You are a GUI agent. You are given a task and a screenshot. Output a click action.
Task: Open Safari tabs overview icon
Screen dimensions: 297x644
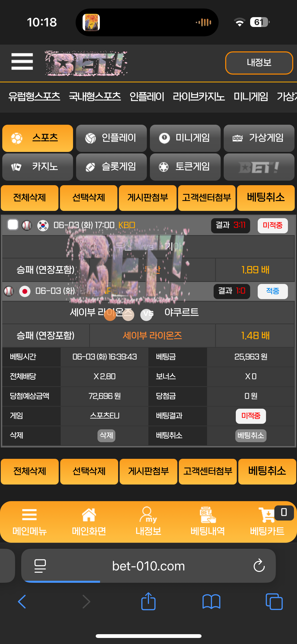point(274,602)
